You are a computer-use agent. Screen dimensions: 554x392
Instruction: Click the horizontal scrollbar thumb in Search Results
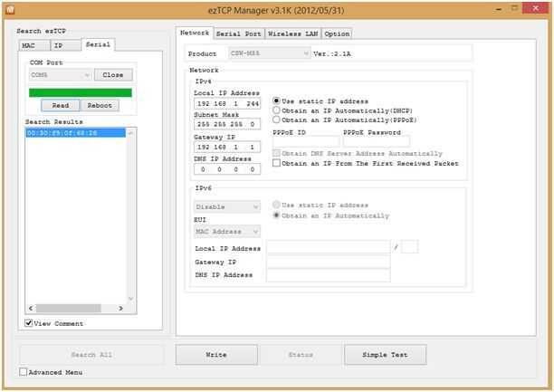69,308
